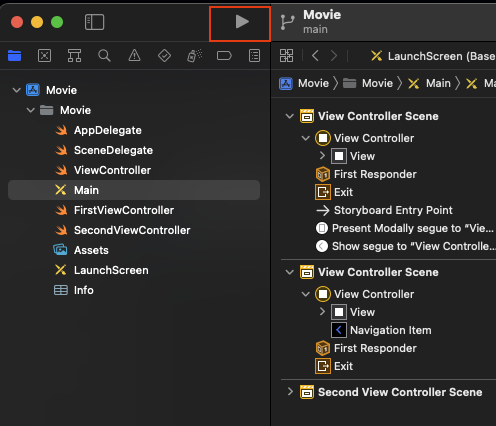
Task: Click the Assets catalog icon
Action: click(60, 249)
